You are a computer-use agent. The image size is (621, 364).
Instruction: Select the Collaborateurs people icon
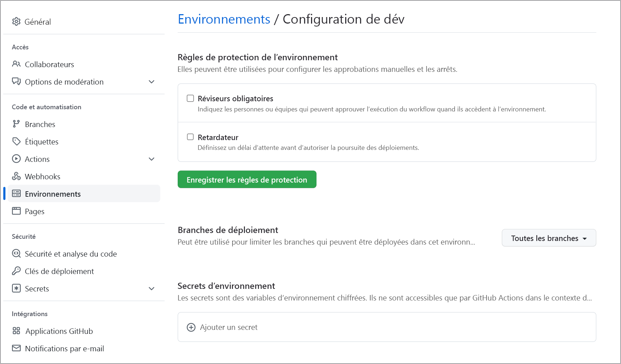pos(16,64)
